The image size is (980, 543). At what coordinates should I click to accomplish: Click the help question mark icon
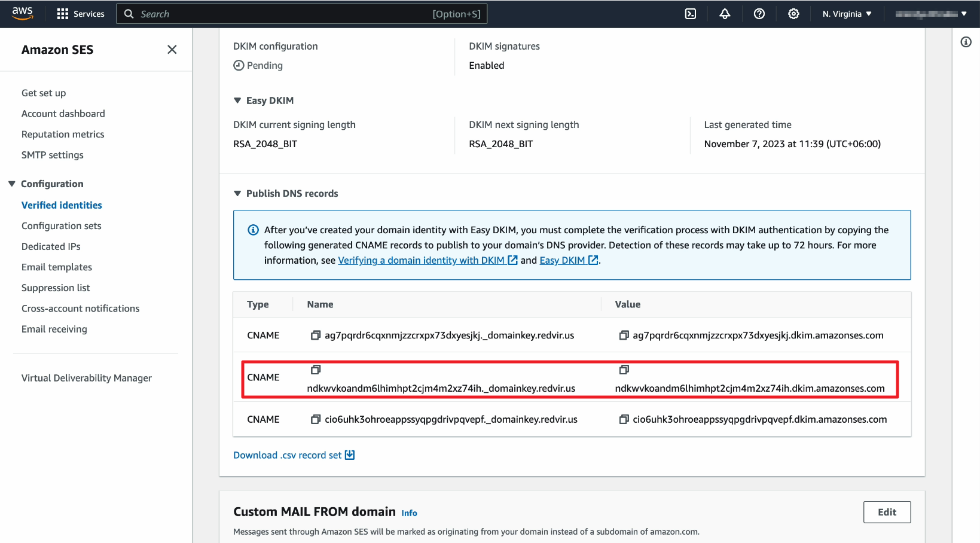759,14
